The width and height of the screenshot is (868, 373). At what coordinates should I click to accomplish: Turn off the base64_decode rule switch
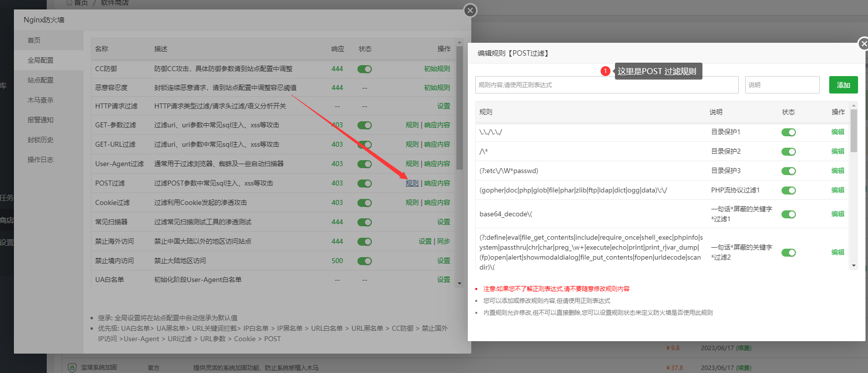788,214
